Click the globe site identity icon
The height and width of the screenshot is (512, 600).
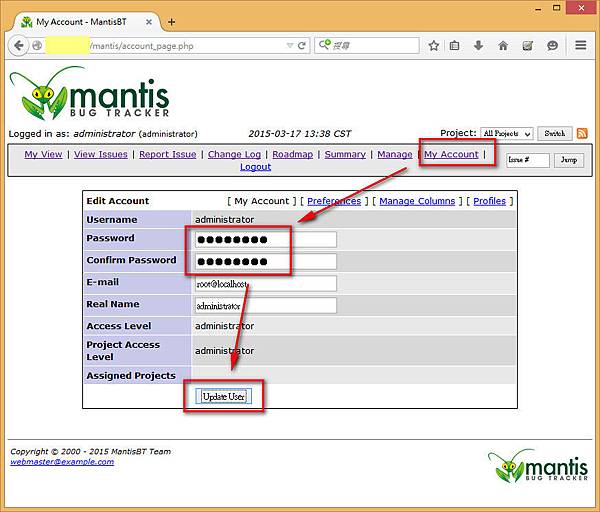[37, 46]
